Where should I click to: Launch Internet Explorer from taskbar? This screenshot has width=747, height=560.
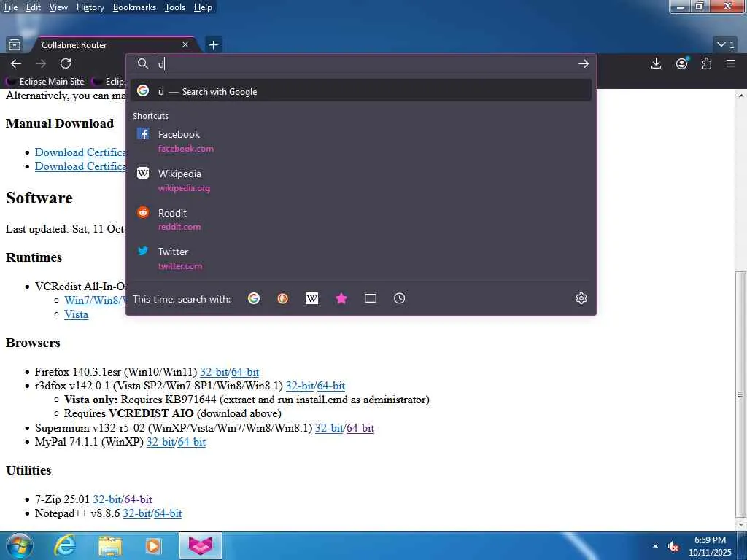(65, 545)
